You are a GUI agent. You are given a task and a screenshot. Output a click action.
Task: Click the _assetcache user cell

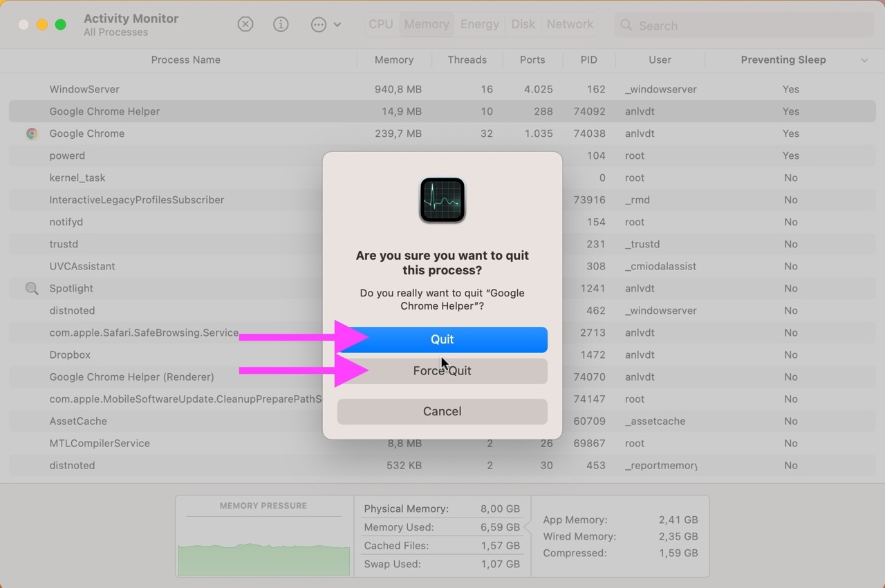[x=655, y=421]
